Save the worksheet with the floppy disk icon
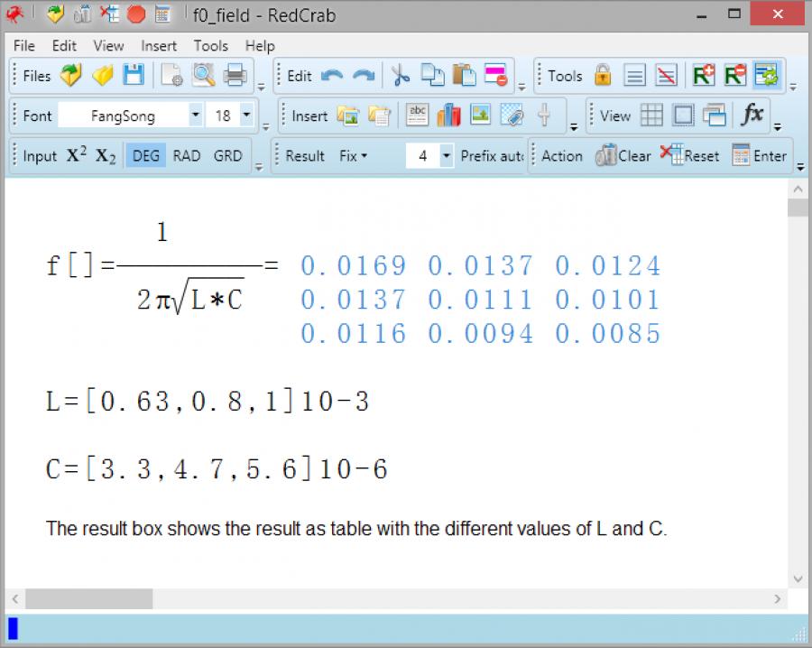Image resolution: width=812 pixels, height=648 pixels. (134, 76)
